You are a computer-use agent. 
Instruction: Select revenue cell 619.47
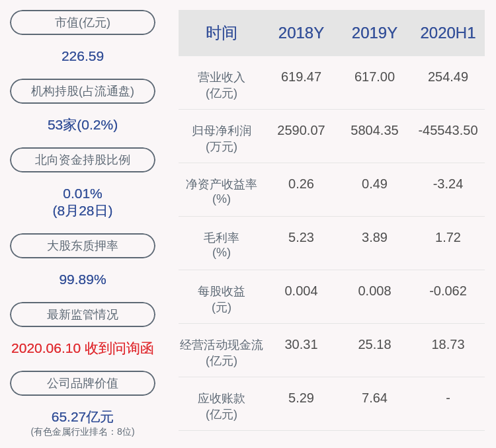click(x=301, y=77)
